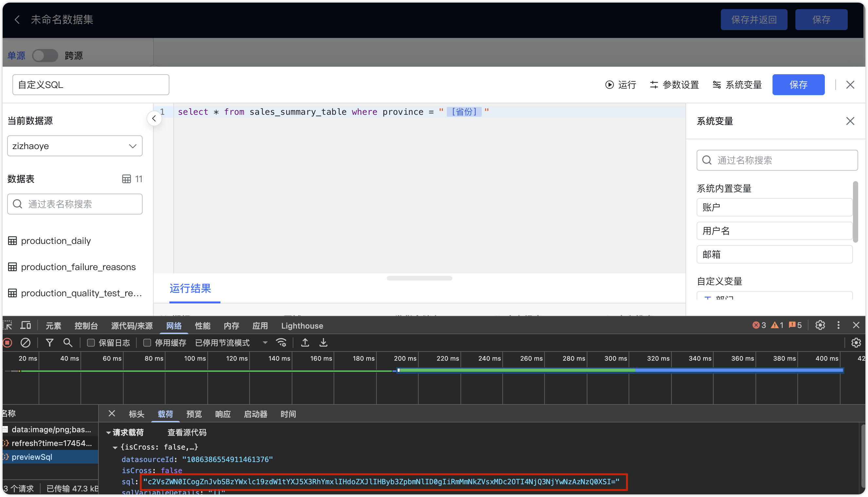Image resolution: width=868 pixels, height=497 pixels.
Task: Click the issues count indicator
Action: [795, 325]
